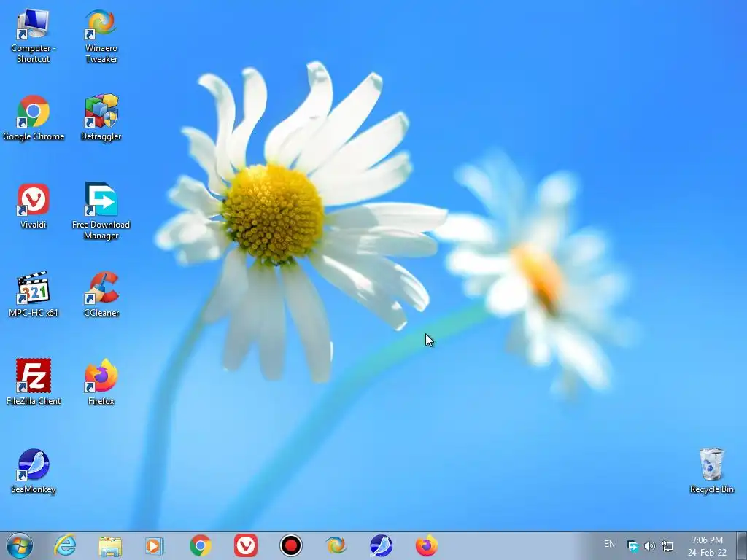Open SeaMonkey from the taskbar

[381, 545]
